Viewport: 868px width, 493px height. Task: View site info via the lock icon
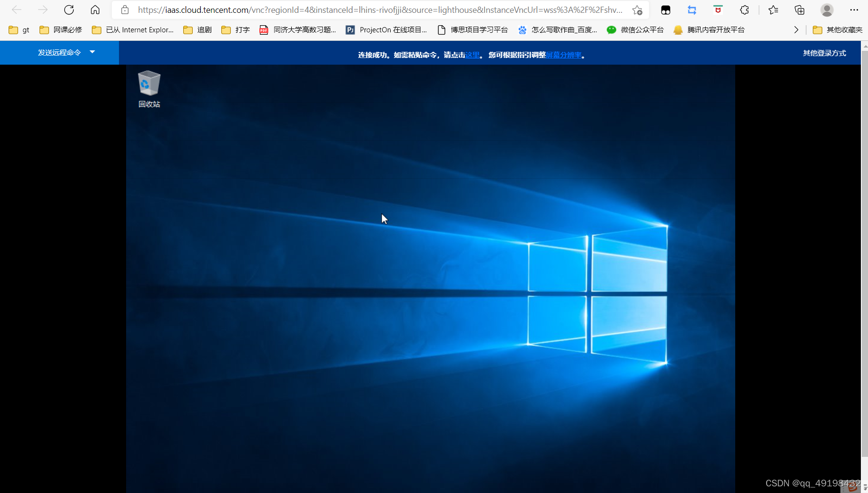pyautogui.click(x=125, y=10)
